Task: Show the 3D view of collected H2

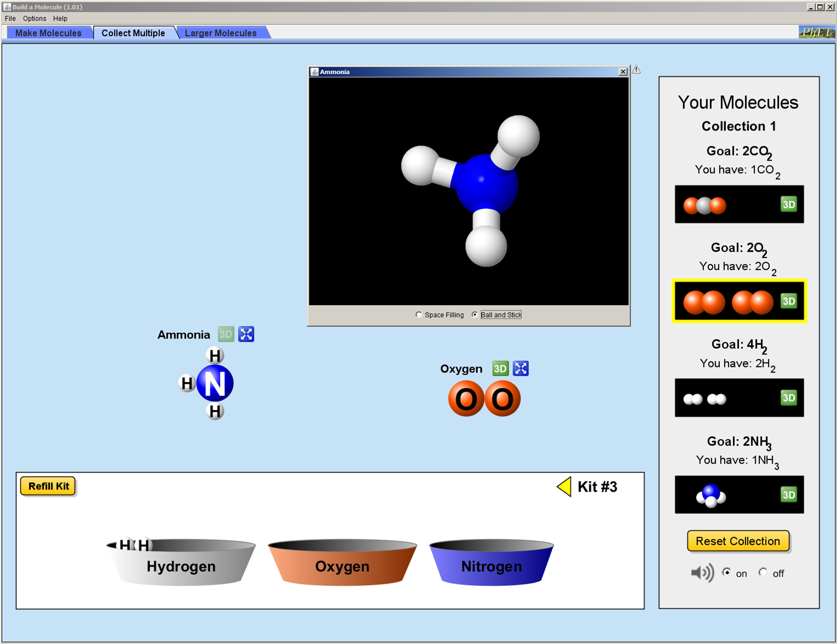Action: tap(788, 398)
